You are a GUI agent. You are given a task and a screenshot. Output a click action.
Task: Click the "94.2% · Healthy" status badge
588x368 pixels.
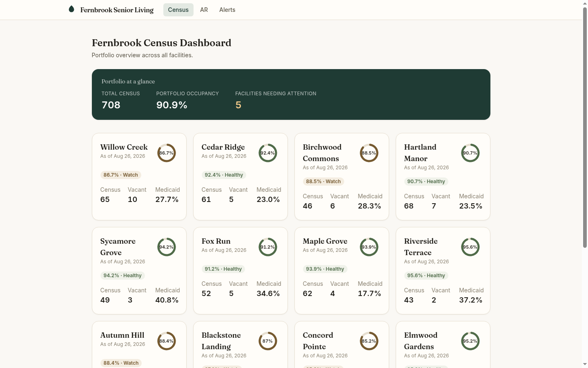click(x=122, y=276)
